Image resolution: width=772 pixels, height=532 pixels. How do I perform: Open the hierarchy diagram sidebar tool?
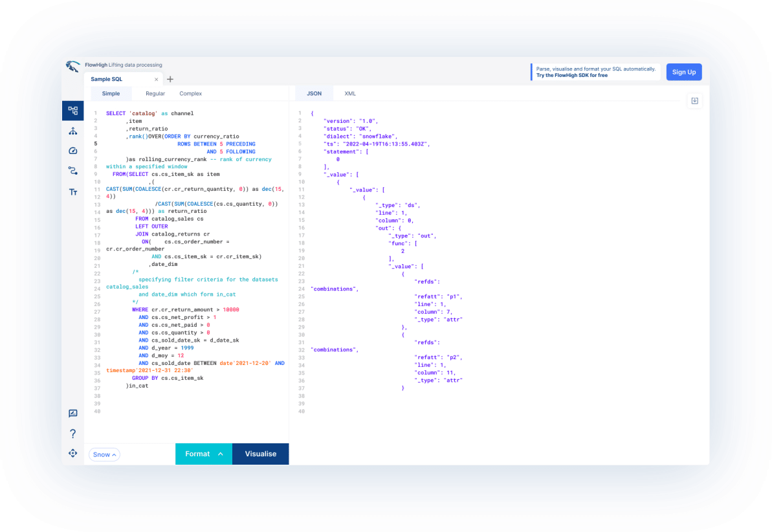[x=73, y=131]
